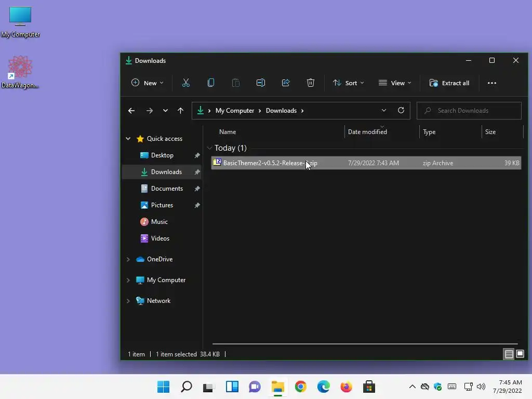Screen dimensions: 532x399
Task: Click the Share icon in toolbar
Action: pos(286,83)
